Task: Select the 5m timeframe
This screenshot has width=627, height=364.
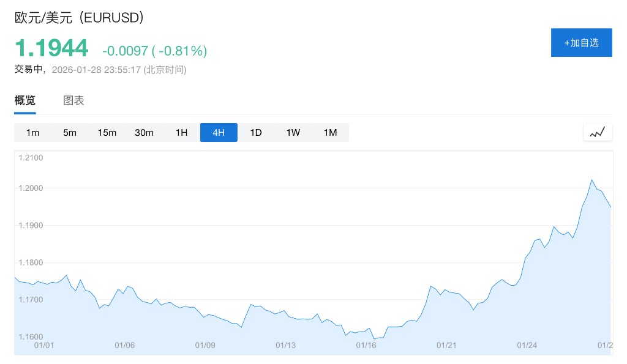Action: pos(70,133)
